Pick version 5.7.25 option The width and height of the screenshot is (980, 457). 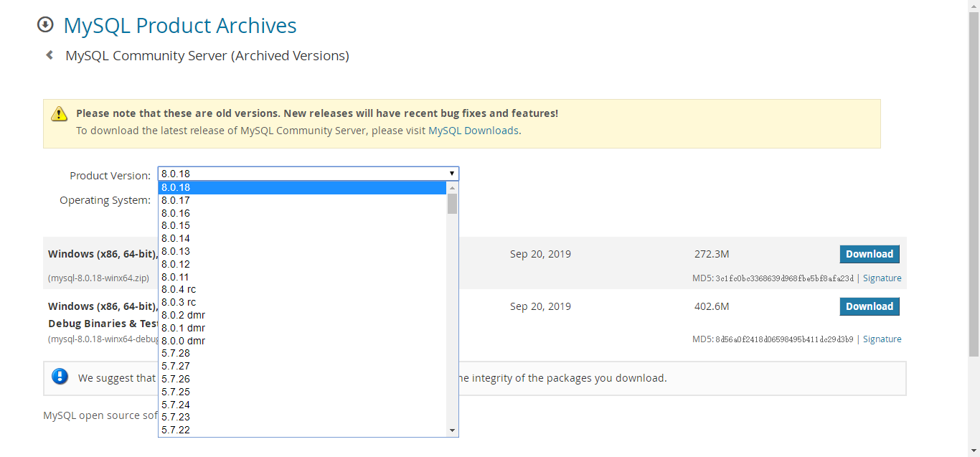point(302,392)
